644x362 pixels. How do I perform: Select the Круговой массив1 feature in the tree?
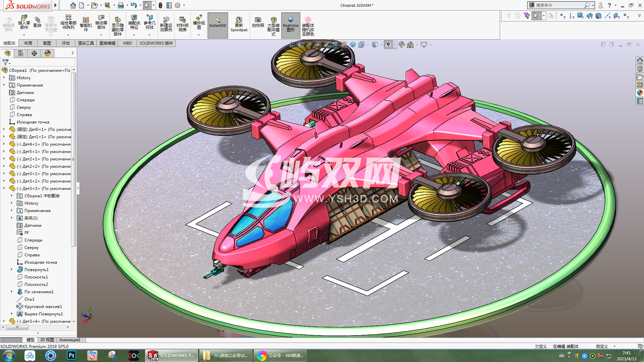[43, 307]
